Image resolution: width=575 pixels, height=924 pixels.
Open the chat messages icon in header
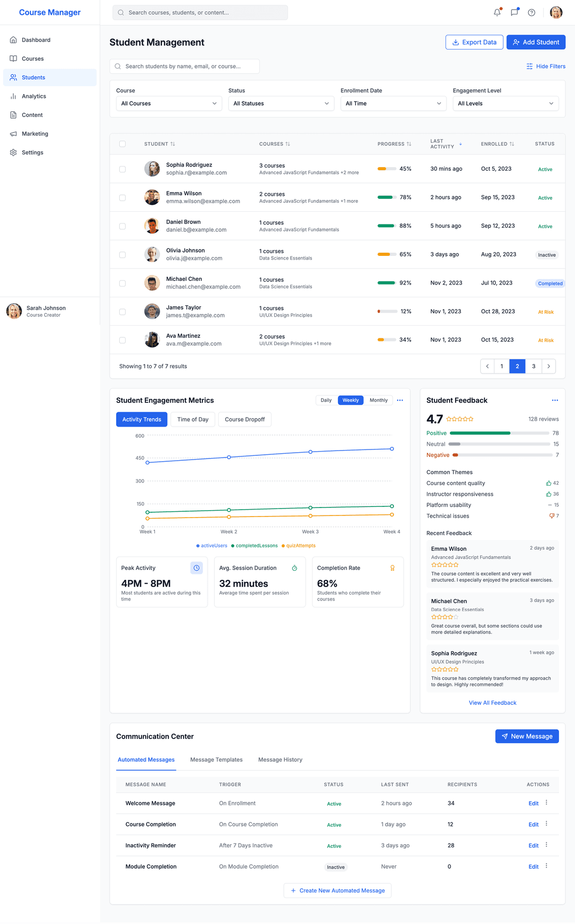click(514, 13)
